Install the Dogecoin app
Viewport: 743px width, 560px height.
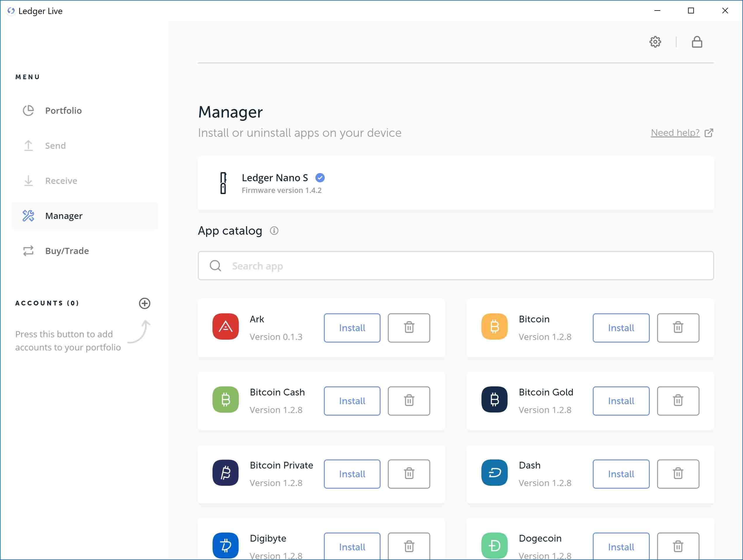(621, 547)
